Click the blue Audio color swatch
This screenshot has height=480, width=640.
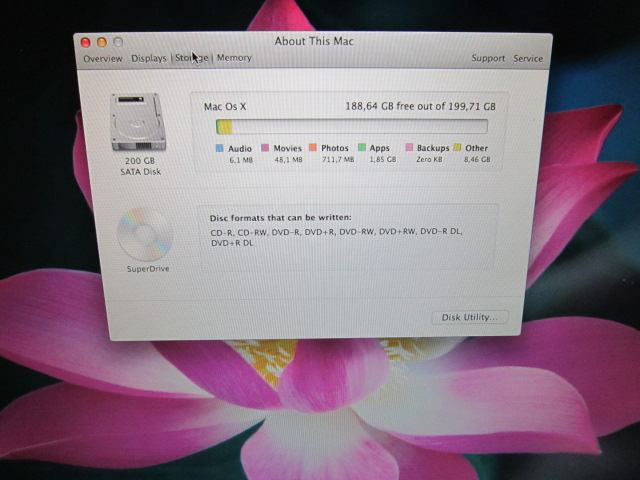(220, 148)
